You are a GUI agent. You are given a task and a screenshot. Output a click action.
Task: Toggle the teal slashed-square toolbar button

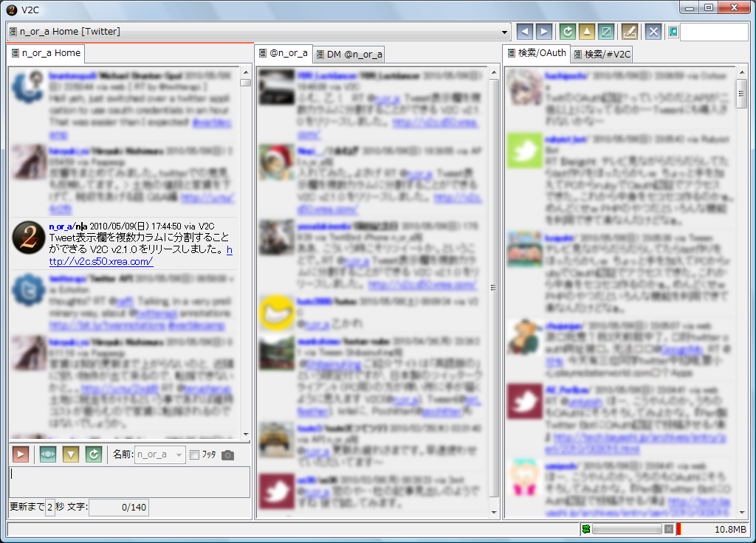(606, 31)
